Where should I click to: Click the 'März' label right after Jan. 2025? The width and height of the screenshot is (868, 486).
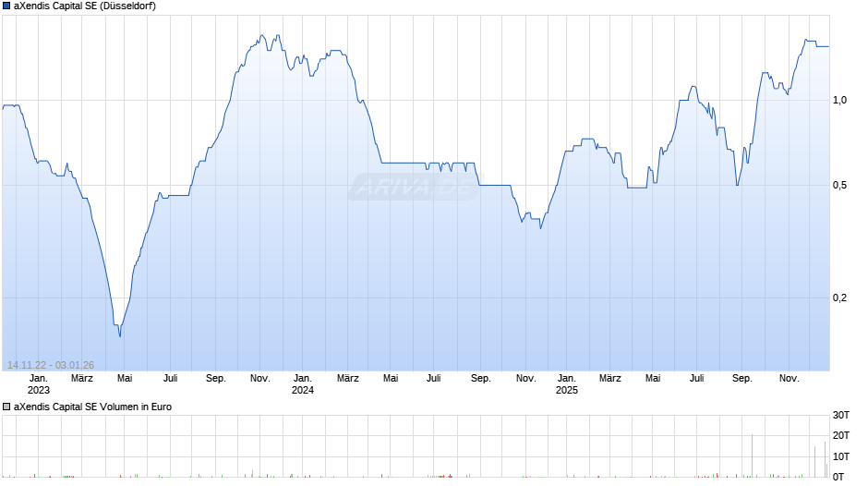tap(610, 378)
